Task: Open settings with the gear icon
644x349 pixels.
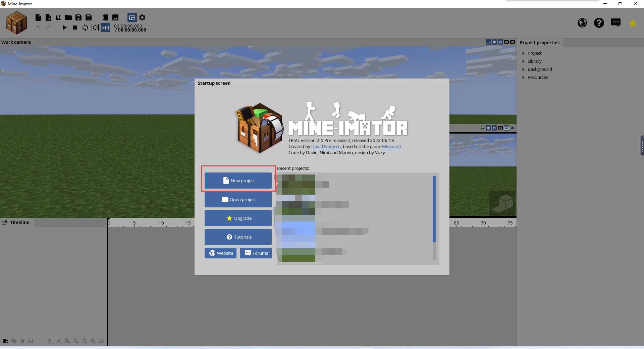Action: point(142,17)
